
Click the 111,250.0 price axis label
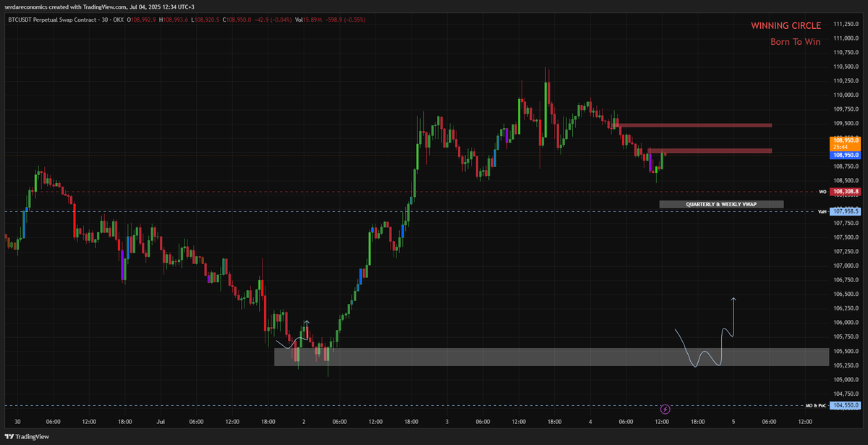pyautogui.click(x=846, y=24)
